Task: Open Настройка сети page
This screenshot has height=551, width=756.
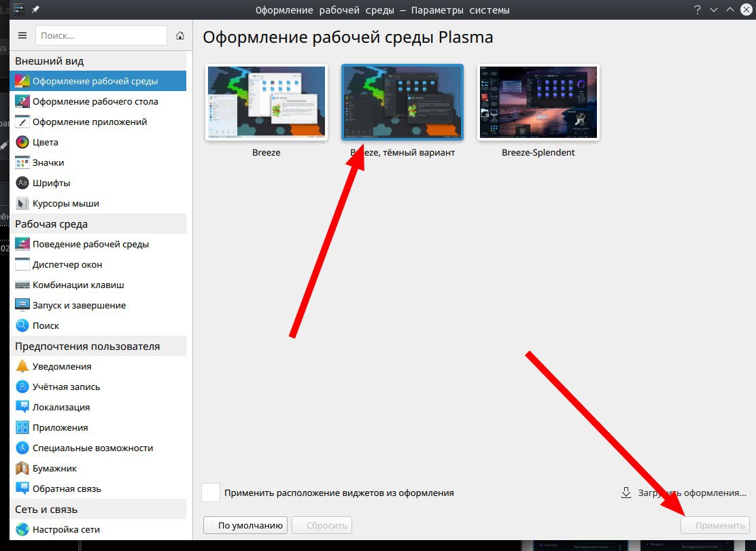Action: (98, 529)
